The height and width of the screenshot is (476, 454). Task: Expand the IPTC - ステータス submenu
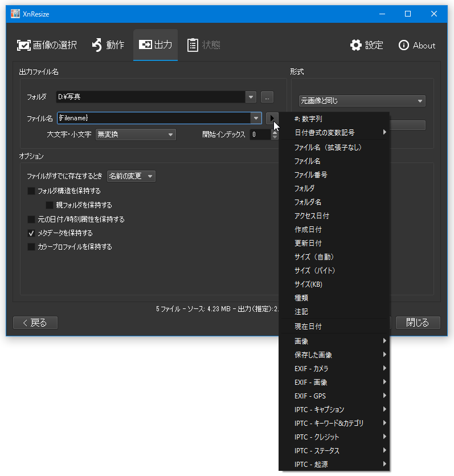pos(334,450)
